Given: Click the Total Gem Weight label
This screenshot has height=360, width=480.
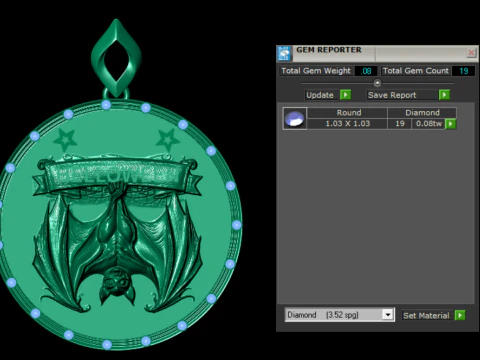Looking at the screenshot, I should pos(316,71).
